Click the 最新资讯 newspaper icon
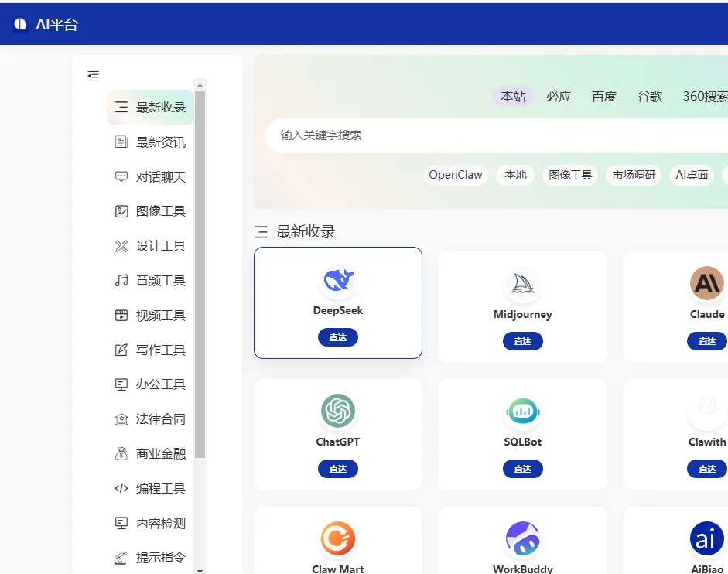Screen dimensions: 728x574 (121, 142)
